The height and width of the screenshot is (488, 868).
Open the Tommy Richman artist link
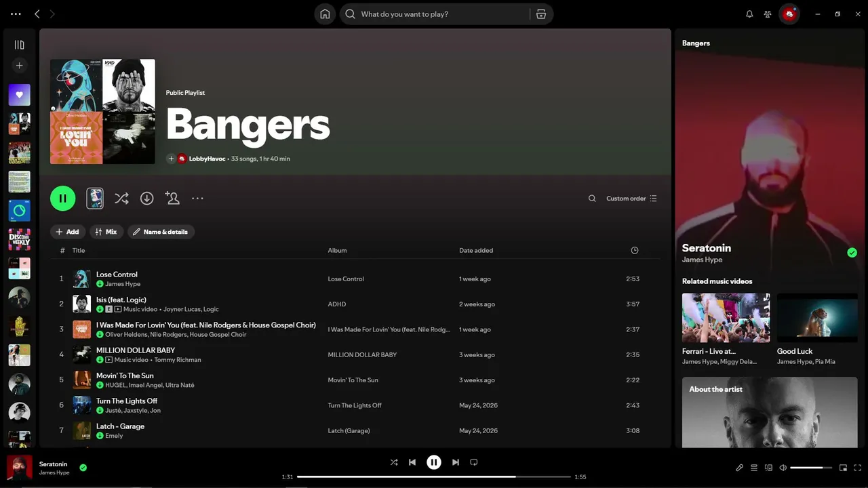[x=178, y=360]
